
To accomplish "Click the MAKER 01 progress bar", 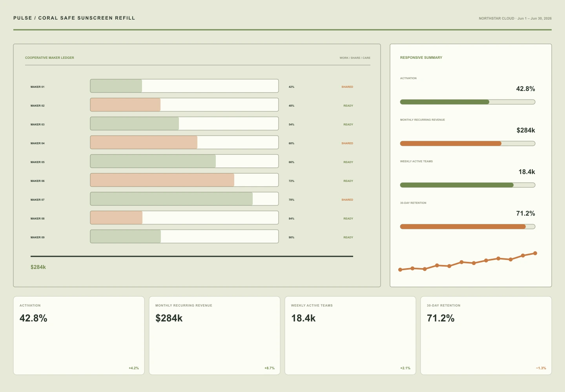I will pyautogui.click(x=184, y=86).
